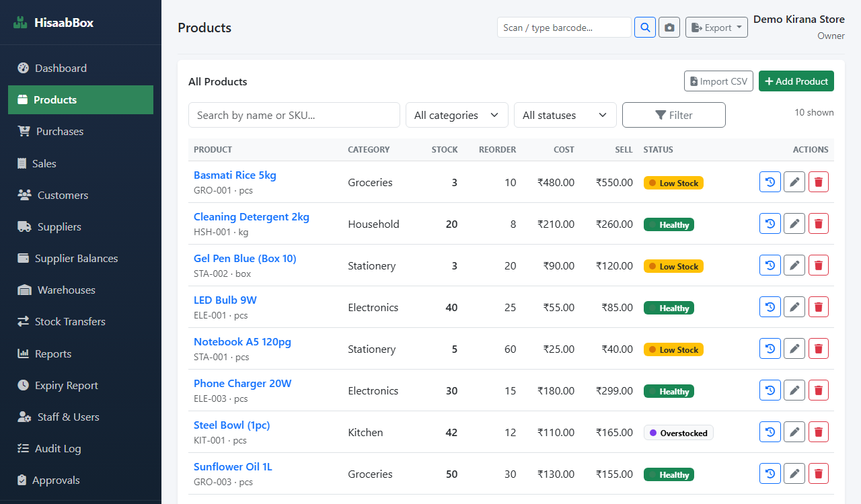Open Staff & Users page
The image size is (861, 504).
point(81,417)
